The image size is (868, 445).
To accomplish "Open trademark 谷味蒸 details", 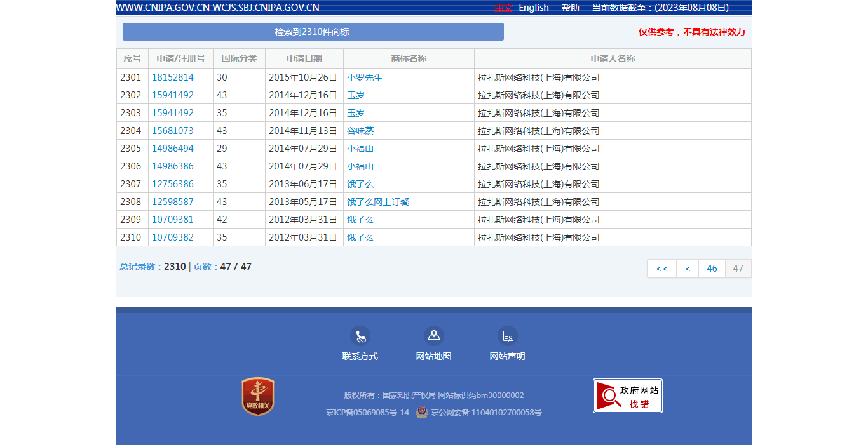I will [x=360, y=131].
